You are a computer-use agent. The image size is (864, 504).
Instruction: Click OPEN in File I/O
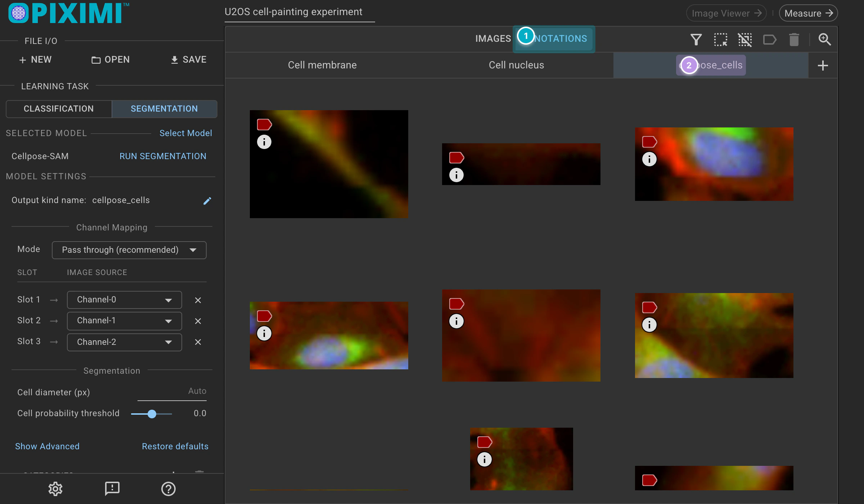[x=110, y=60]
